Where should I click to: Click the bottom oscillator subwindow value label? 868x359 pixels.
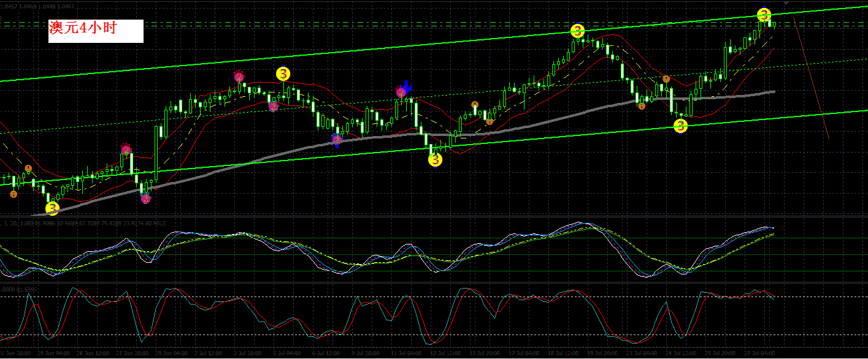20,288
